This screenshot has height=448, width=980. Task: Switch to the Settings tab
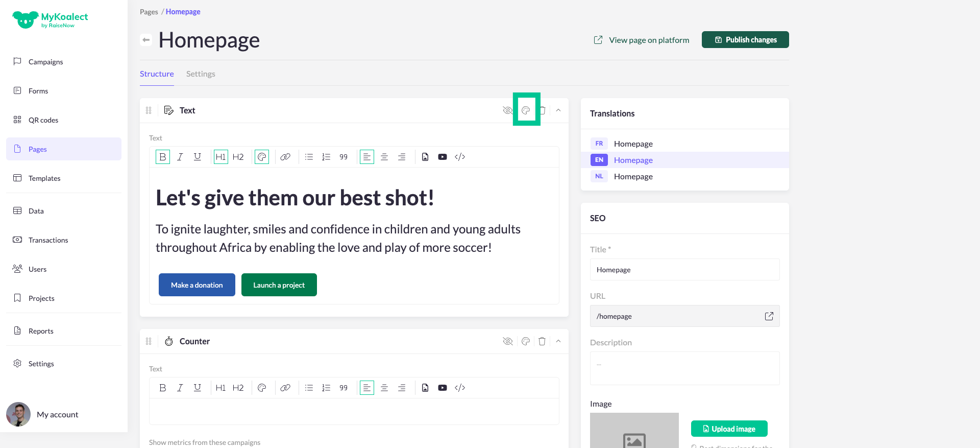coord(201,74)
